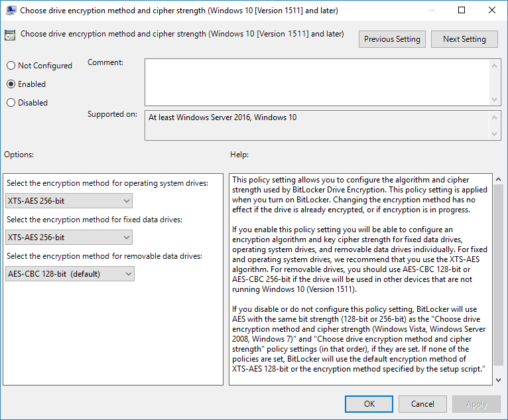The image size is (508, 420).
Task: Click the policy setting icon beside the header
Action: coord(11,36)
